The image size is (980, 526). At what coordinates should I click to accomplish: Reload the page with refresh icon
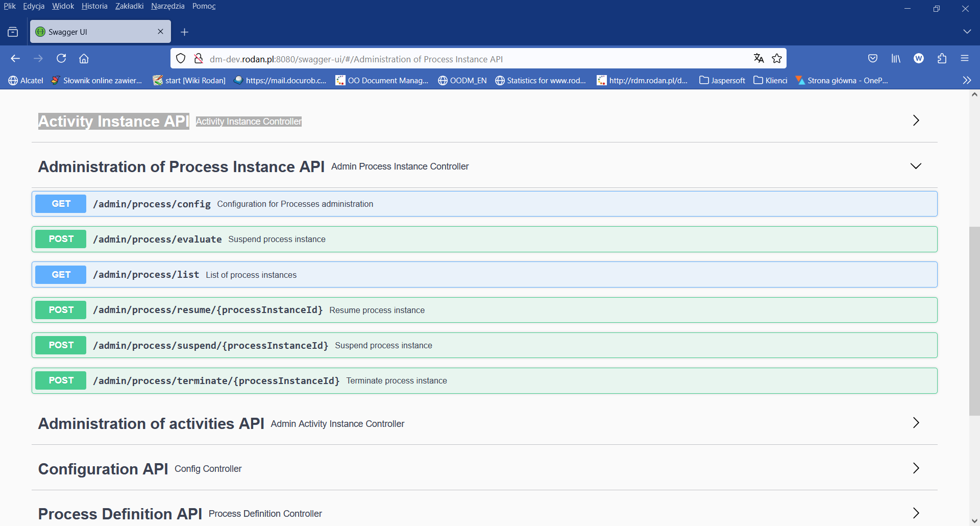(61, 58)
